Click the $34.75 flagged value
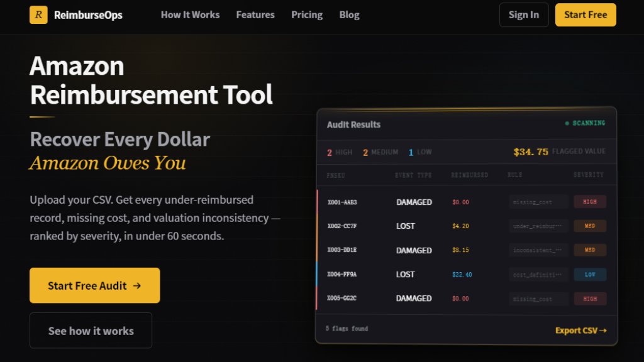Viewport: 644px width, 362px height. [531, 152]
